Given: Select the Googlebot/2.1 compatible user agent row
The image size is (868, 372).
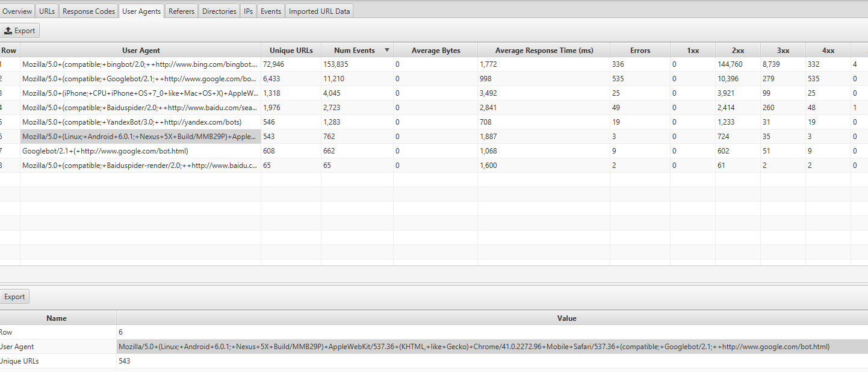Looking at the screenshot, I should (x=434, y=78).
